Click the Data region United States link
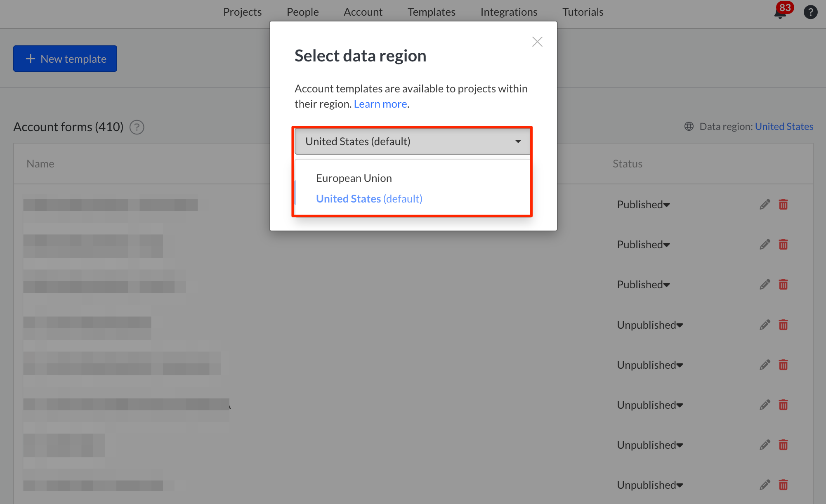This screenshot has width=826, height=504. 784,127
